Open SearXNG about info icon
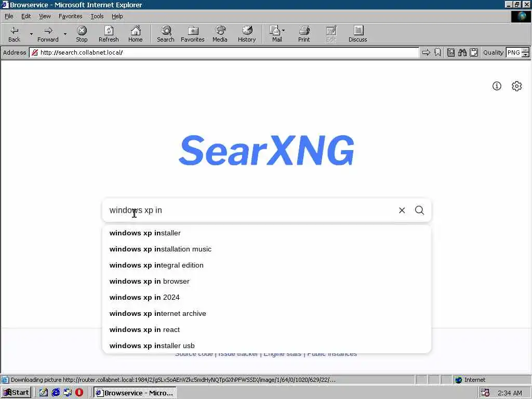 497,86
